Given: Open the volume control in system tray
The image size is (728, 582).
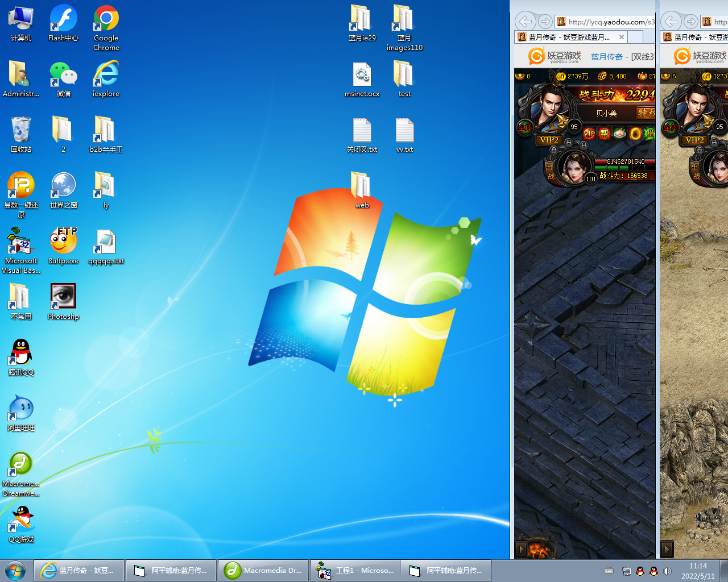Looking at the screenshot, I should [668, 571].
